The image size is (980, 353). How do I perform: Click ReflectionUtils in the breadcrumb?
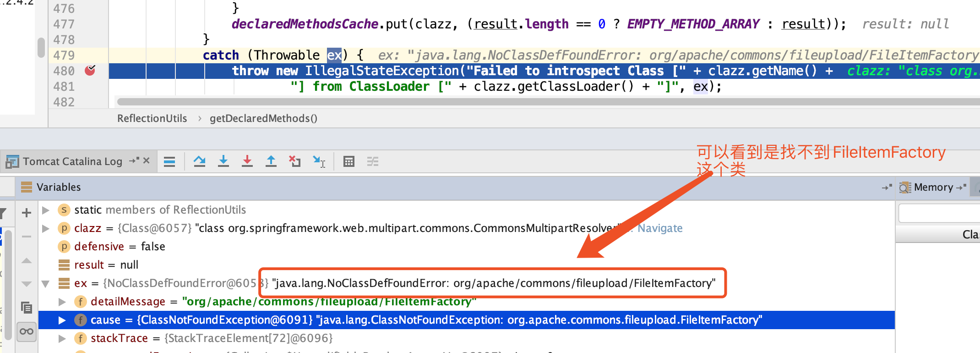click(x=152, y=118)
